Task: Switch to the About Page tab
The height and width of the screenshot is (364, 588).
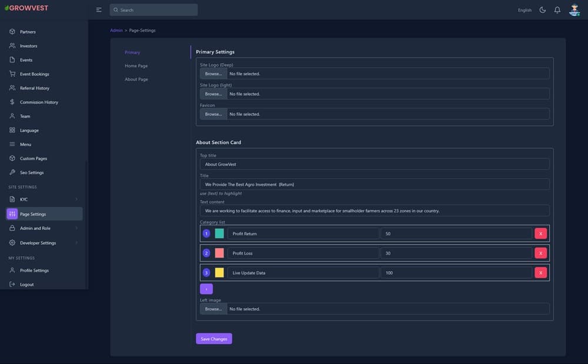Action: click(136, 79)
